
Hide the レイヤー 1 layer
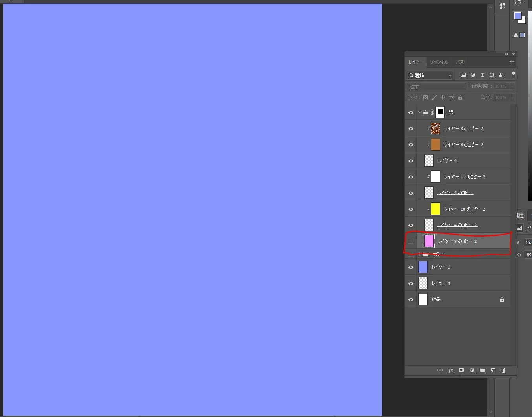click(411, 283)
